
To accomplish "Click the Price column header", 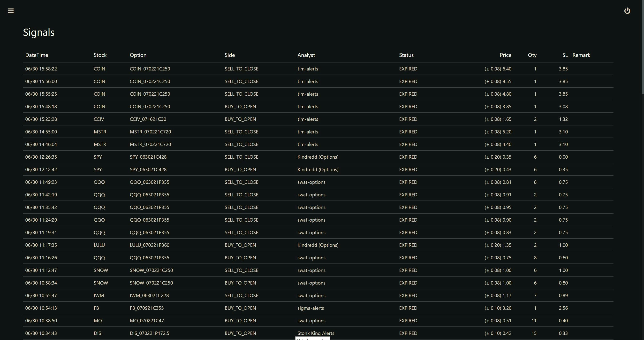I will click(505, 55).
